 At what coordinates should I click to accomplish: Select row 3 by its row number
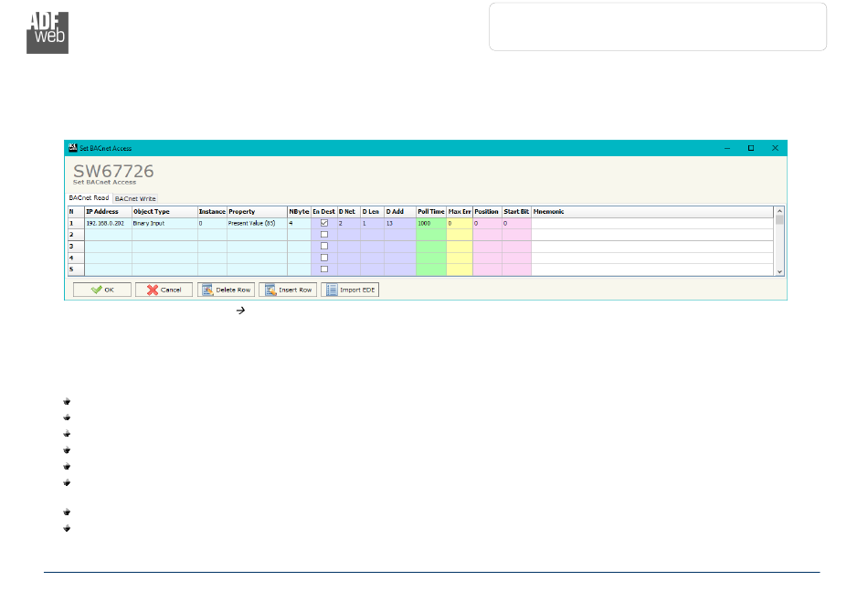(76, 247)
